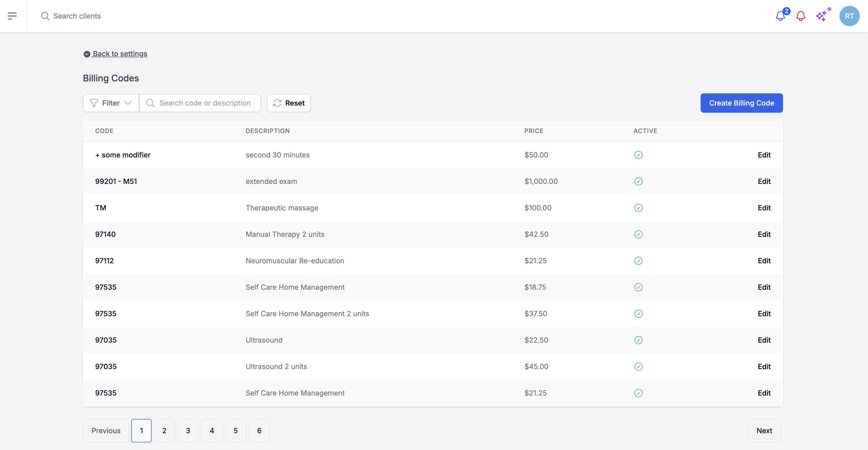Click the red alert bell icon
Screen dimensions: 868x450
point(801,16)
